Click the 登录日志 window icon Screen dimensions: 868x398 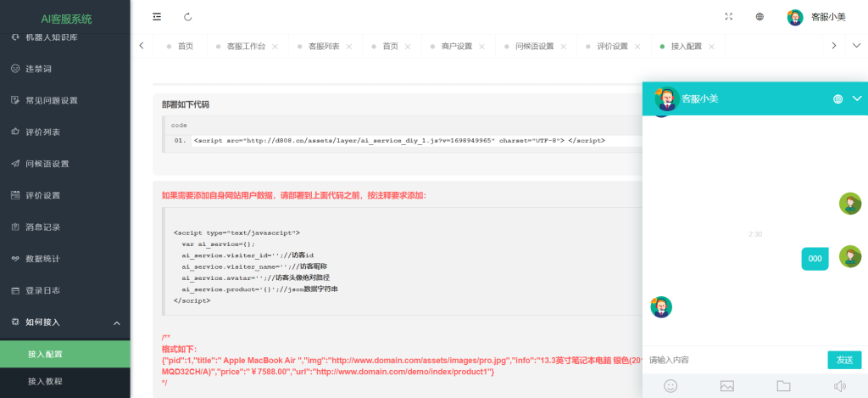click(x=15, y=290)
